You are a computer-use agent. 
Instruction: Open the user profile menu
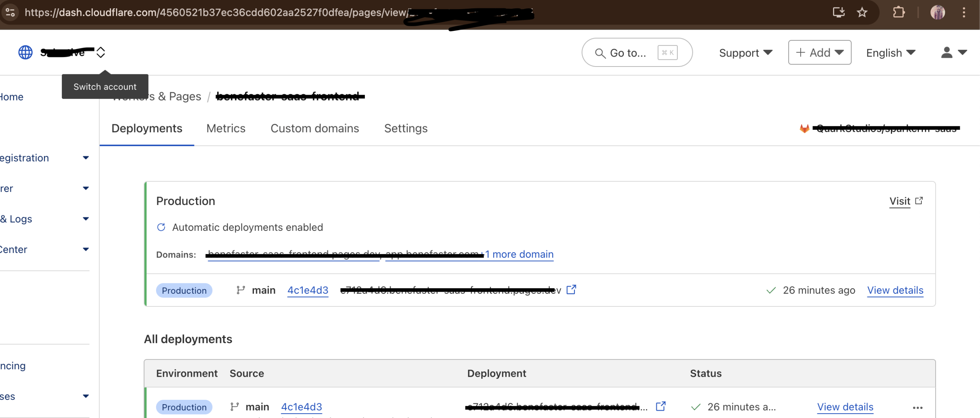[x=954, y=52]
